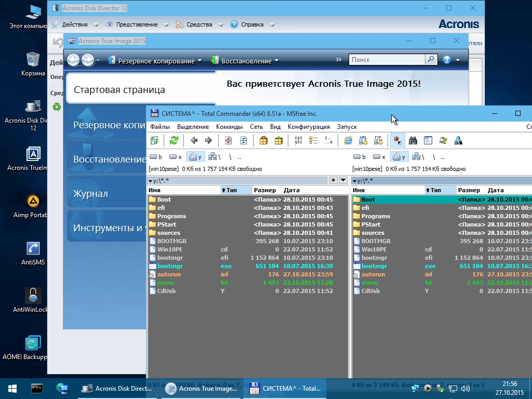The height and width of the screenshot is (399, 532).
Task: Open the Файлы menu in Total Commander
Action: click(x=160, y=127)
